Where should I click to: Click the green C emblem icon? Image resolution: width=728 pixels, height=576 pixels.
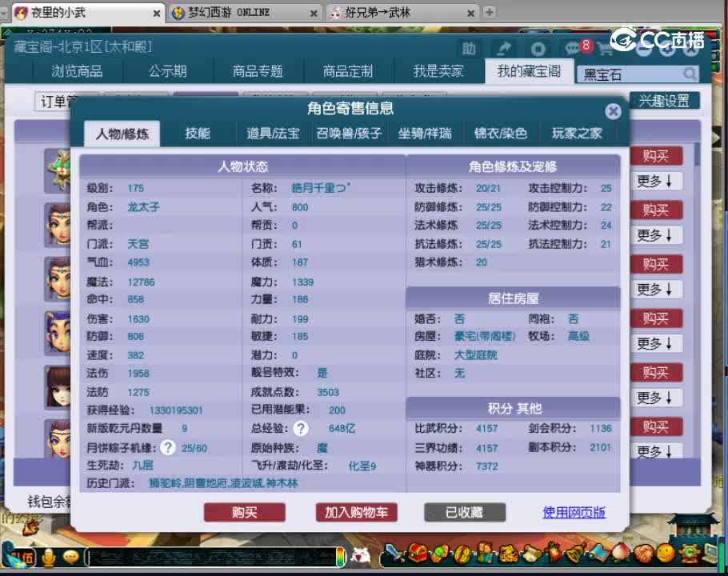click(689, 554)
